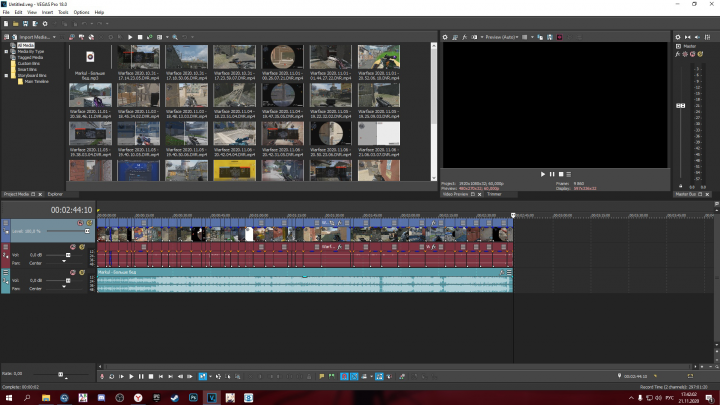This screenshot has width=720, height=405.
Task: Solo audio track 3
Action: 82,273
